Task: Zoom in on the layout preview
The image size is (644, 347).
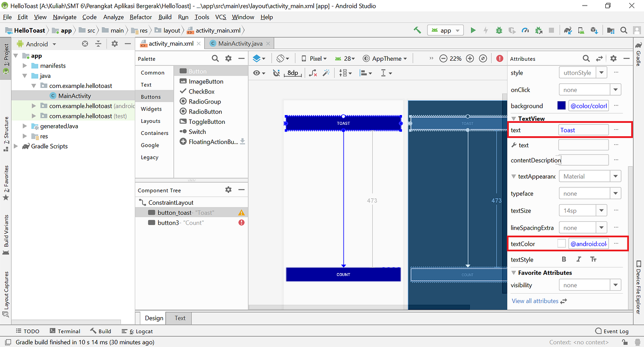Action: (x=470, y=58)
